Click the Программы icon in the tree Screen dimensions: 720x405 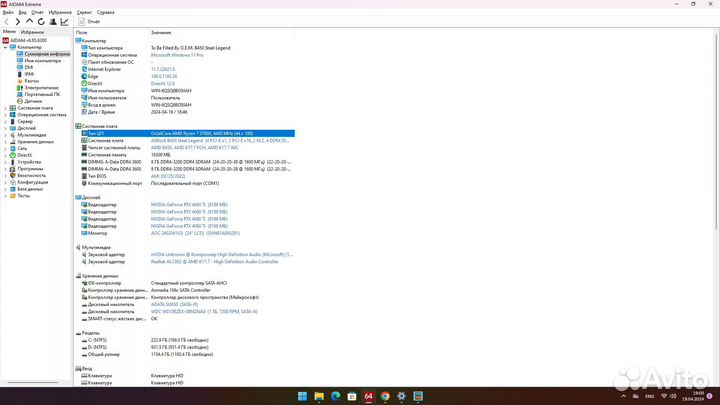[x=13, y=169]
